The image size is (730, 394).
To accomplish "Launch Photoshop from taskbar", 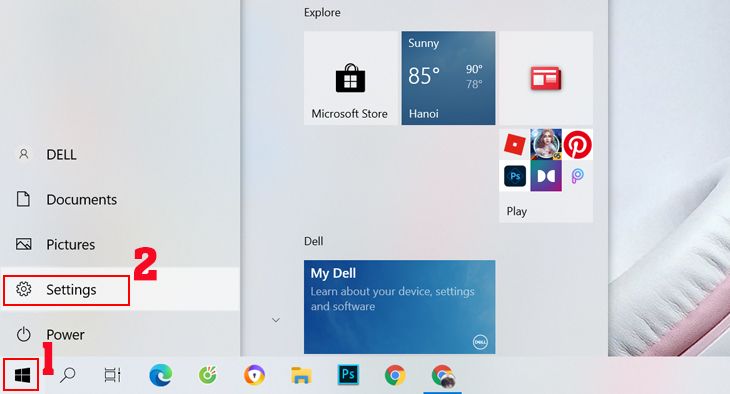I will [348, 374].
